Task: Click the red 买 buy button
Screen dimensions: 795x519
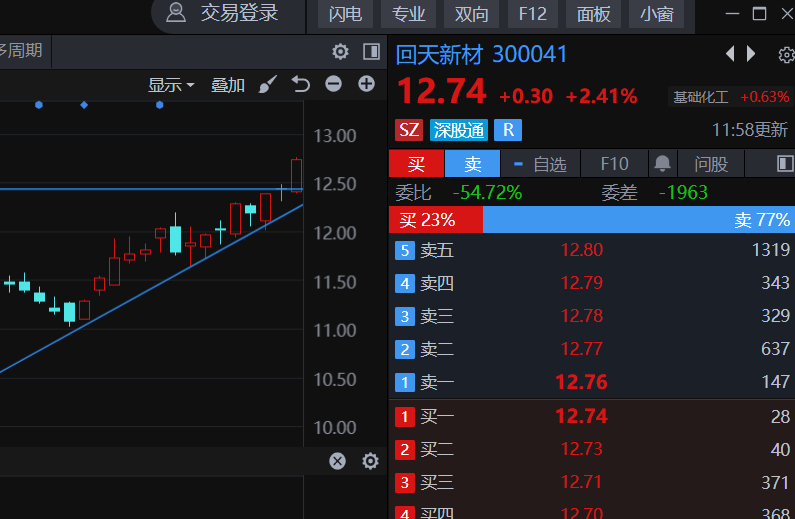Action: [x=416, y=164]
